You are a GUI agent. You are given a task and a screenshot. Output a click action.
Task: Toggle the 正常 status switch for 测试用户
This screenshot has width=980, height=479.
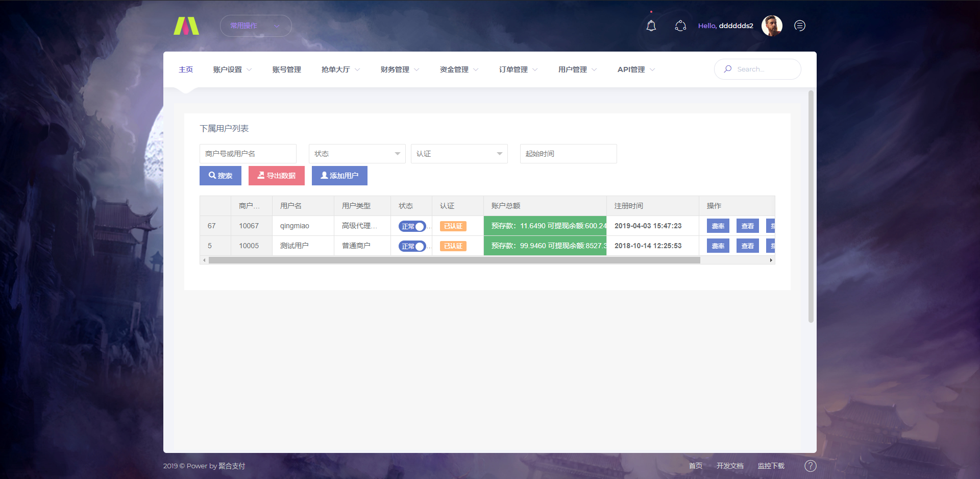[412, 246]
